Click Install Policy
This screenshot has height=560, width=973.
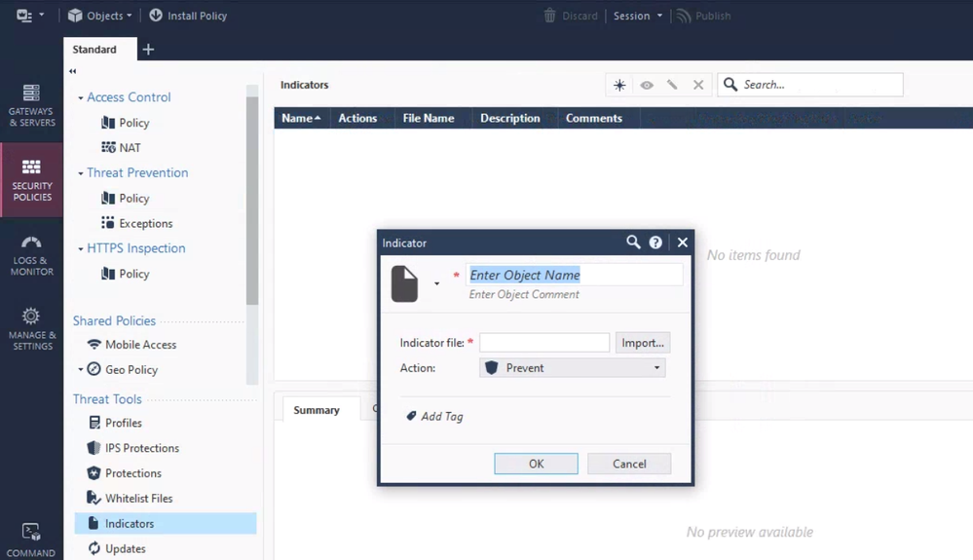[x=188, y=16]
